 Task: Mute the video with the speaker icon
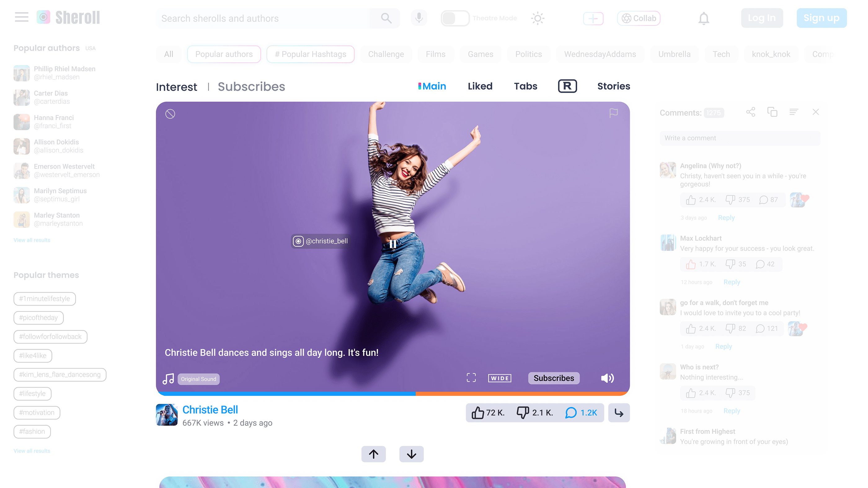607,378
